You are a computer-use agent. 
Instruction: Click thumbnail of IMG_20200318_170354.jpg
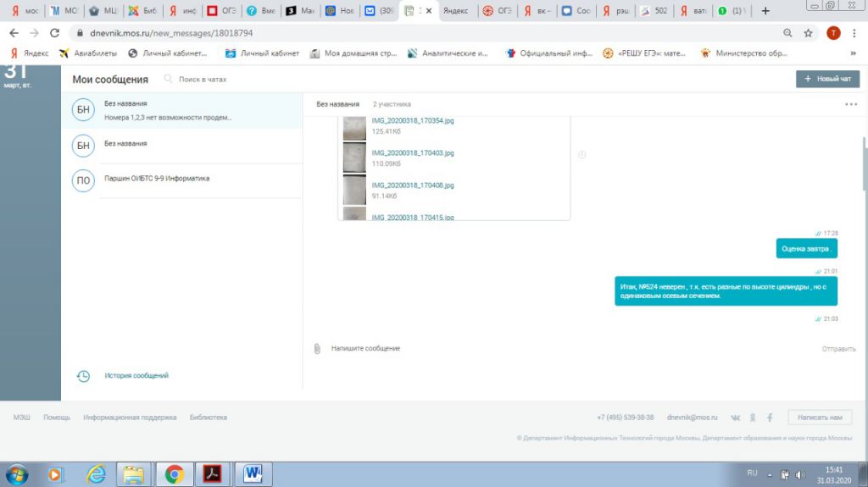click(354, 128)
